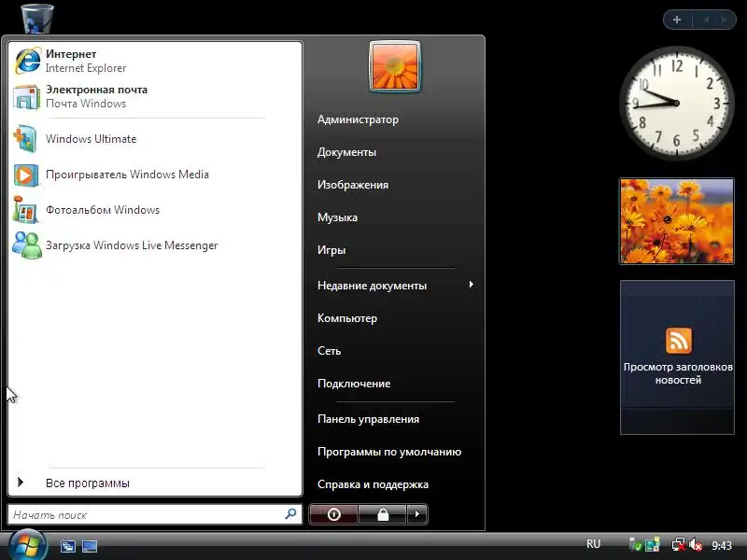Image resolution: width=747 pixels, height=560 pixels.
Task: Click the analog clock gadget
Action: pos(676,103)
